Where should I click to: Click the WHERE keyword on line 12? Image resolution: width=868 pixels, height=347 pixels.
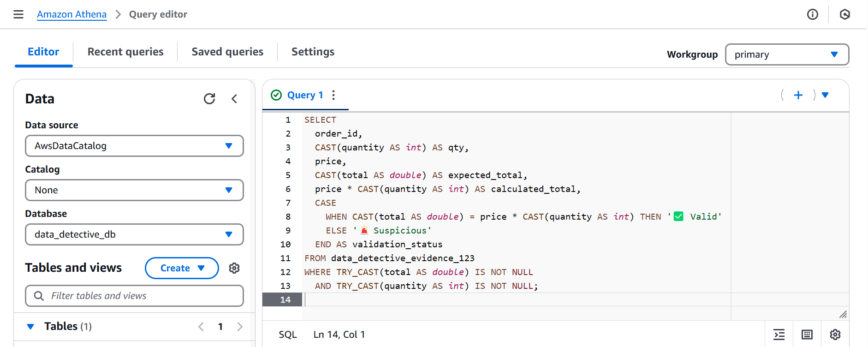click(317, 272)
